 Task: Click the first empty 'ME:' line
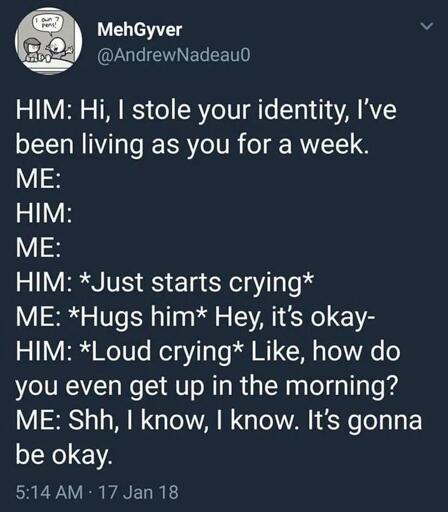coord(38,178)
